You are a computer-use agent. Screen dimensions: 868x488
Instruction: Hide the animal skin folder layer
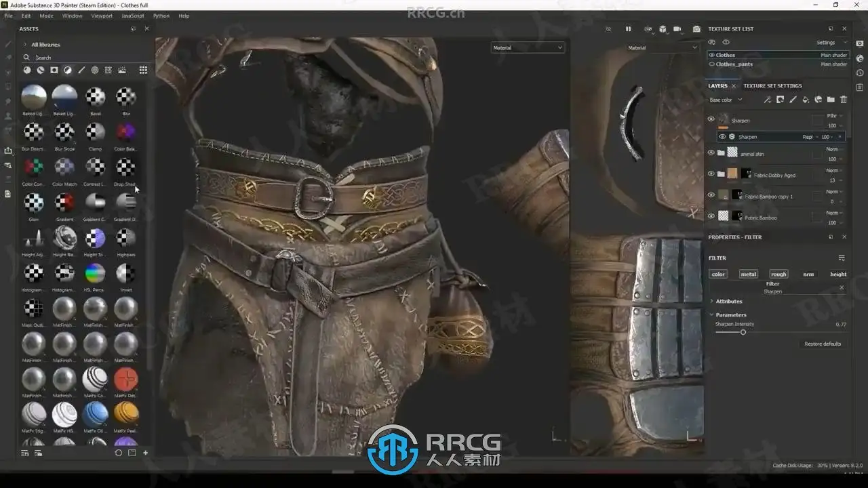(711, 152)
